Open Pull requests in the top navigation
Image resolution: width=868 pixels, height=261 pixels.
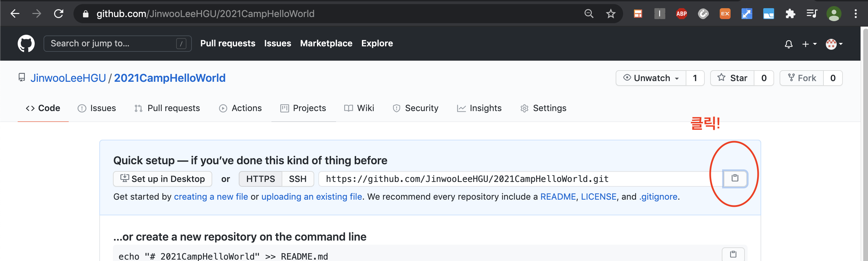(x=228, y=43)
